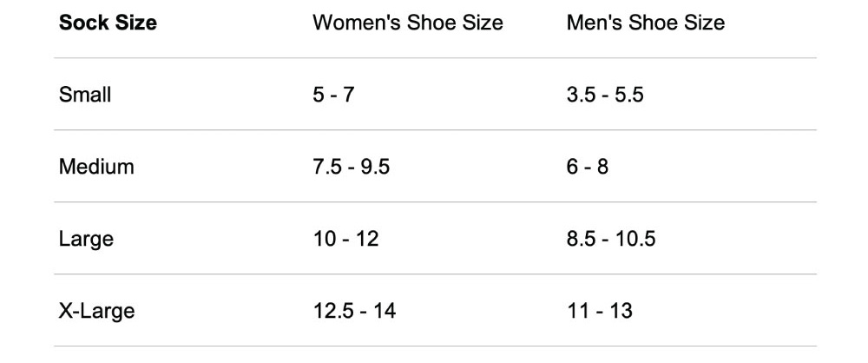
Task: Select the women's 12.5 - 14 cell
Action: pyautogui.click(x=354, y=310)
